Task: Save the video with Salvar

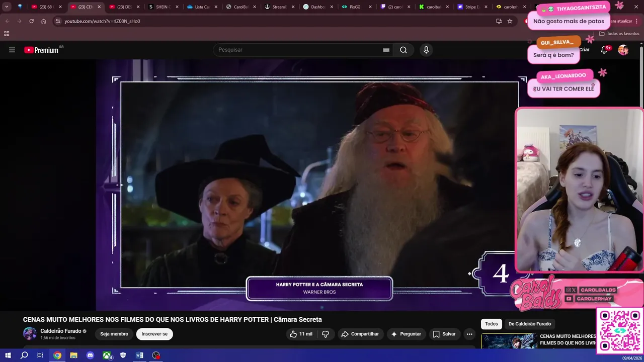Action: coord(444,334)
